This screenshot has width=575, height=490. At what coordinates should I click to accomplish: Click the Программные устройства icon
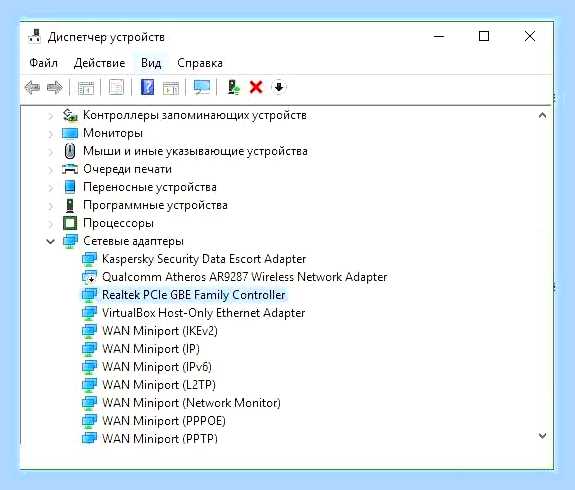[x=70, y=205]
